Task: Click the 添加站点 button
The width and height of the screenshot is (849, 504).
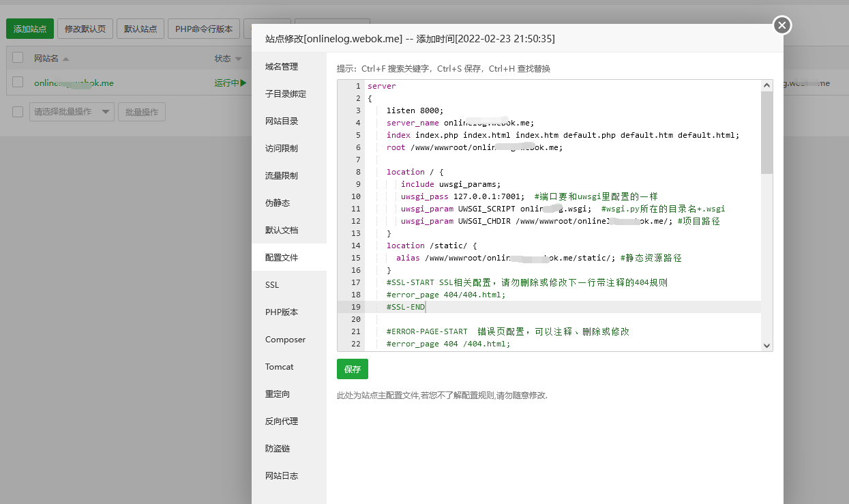Action: click(x=30, y=29)
